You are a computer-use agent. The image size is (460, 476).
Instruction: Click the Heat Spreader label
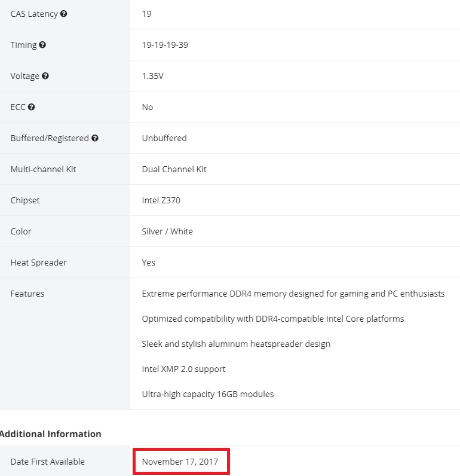39,263
